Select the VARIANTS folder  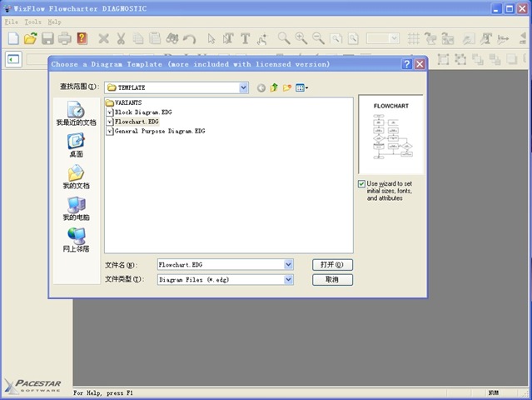click(x=124, y=102)
